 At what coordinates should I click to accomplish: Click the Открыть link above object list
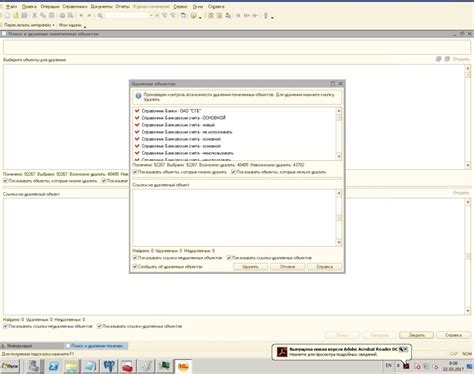461,59
